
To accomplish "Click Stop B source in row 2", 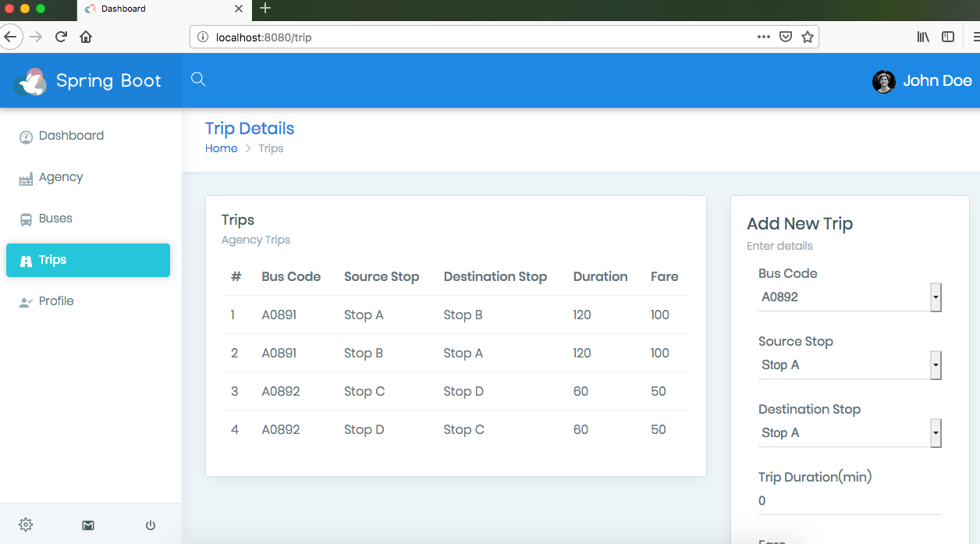I will [364, 354].
